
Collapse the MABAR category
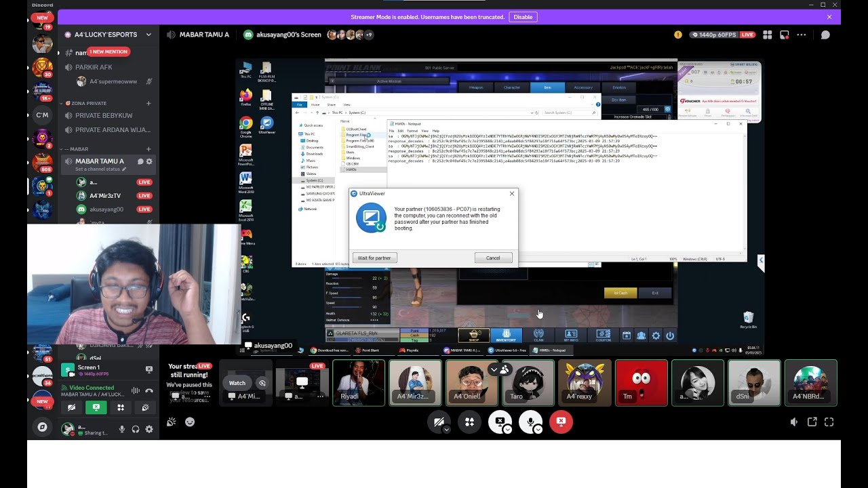76,149
